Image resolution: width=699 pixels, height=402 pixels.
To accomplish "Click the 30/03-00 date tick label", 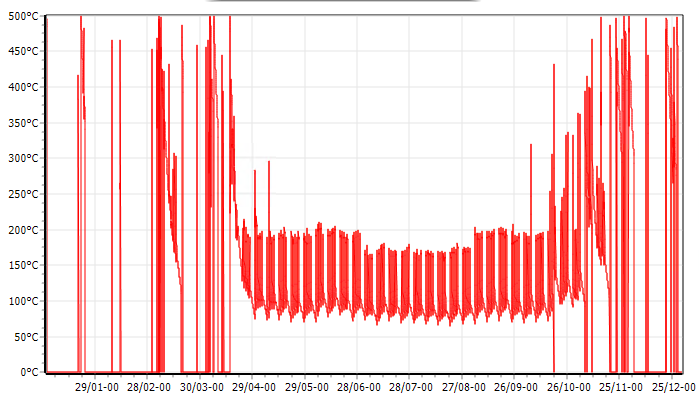I will click(201, 387).
